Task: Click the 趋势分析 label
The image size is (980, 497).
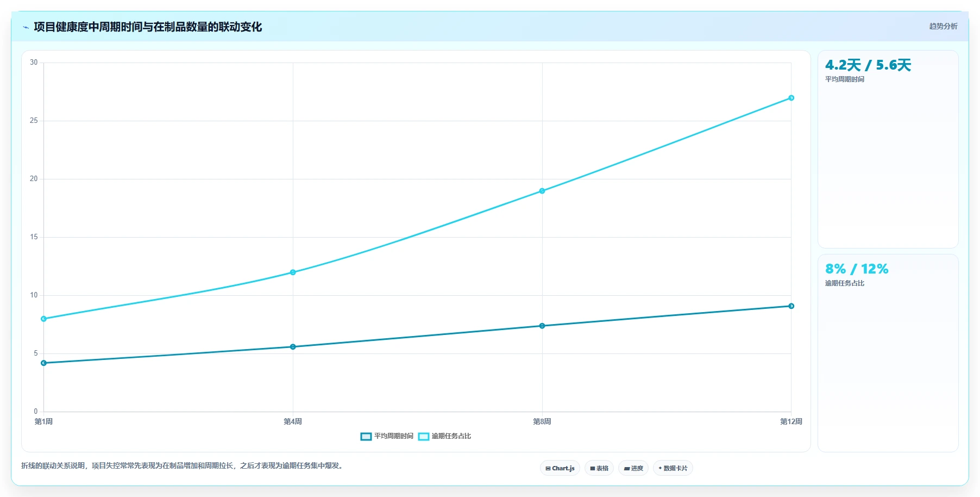Action: point(943,26)
